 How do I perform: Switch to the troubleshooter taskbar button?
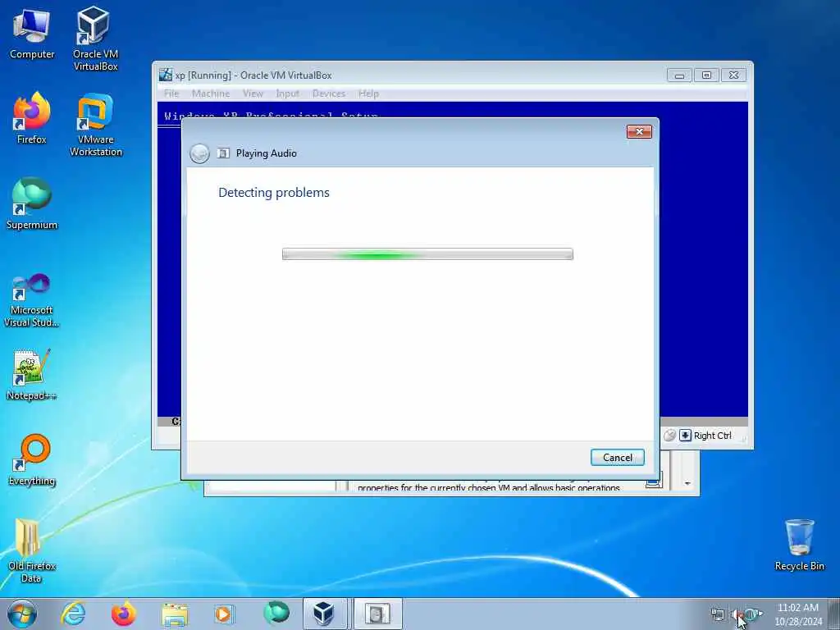377,614
